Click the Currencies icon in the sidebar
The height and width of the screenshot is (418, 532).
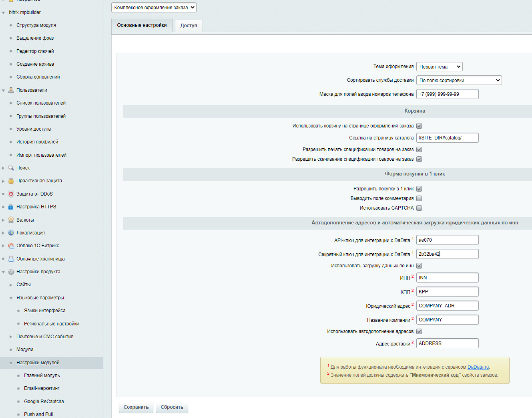pyautogui.click(x=11, y=220)
